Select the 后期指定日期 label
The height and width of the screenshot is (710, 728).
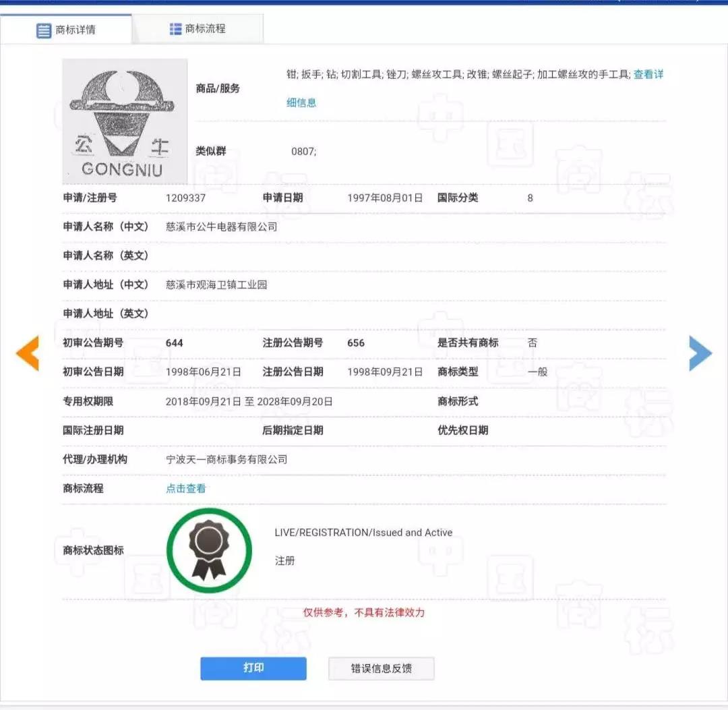[293, 430]
